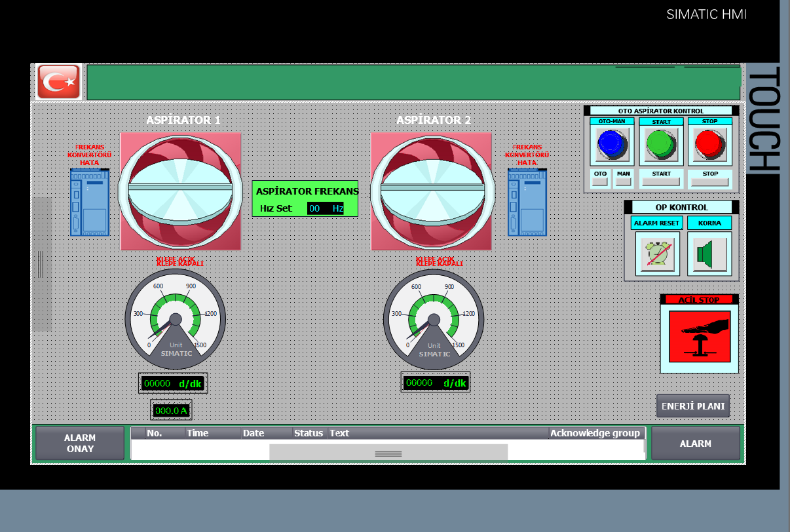Select the small MAN mode button
Image resolution: width=790 pixels, height=532 pixels.
(x=623, y=178)
